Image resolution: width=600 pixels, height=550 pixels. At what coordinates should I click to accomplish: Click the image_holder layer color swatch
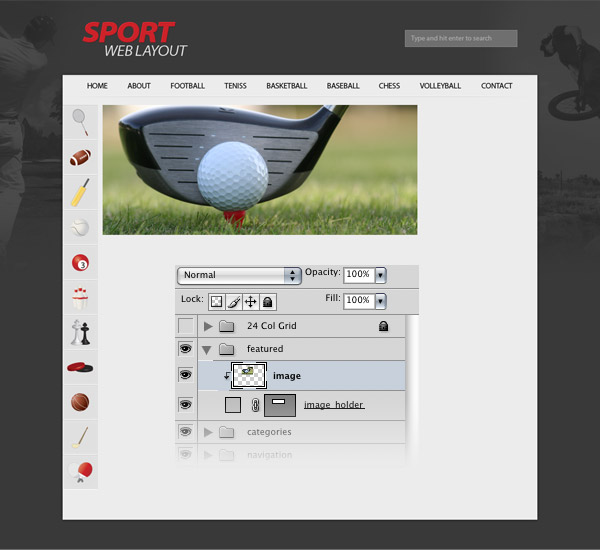233,405
